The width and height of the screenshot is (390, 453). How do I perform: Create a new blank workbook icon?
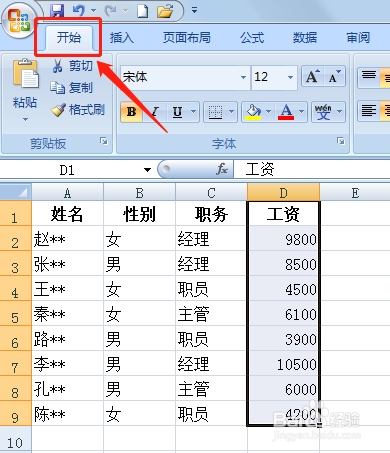[x=143, y=11]
